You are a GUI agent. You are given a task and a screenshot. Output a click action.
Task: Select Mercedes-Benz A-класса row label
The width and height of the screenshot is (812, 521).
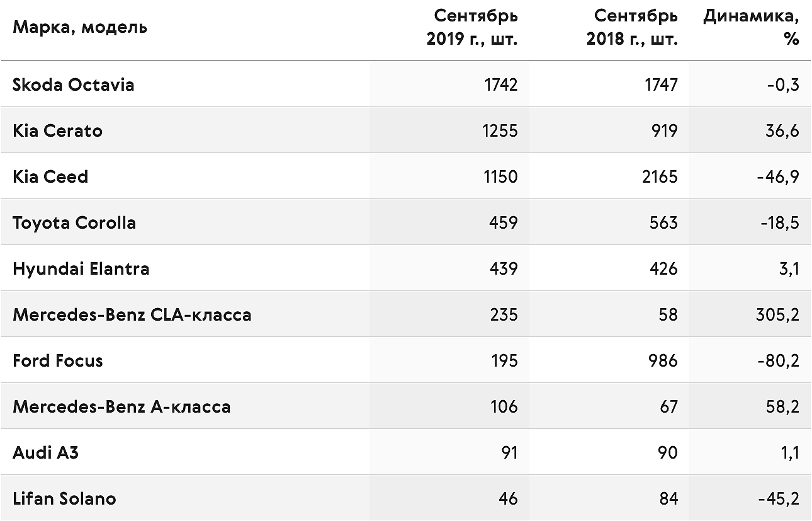pyautogui.click(x=121, y=406)
